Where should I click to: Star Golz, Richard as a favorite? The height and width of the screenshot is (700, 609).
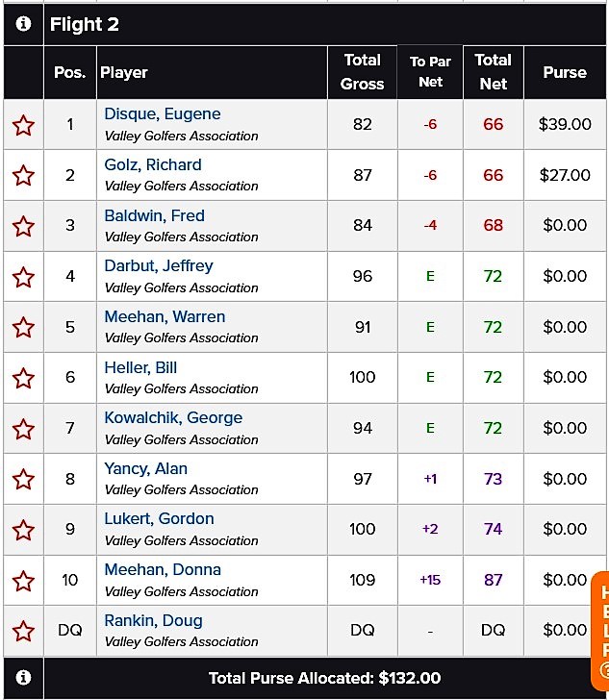23,175
